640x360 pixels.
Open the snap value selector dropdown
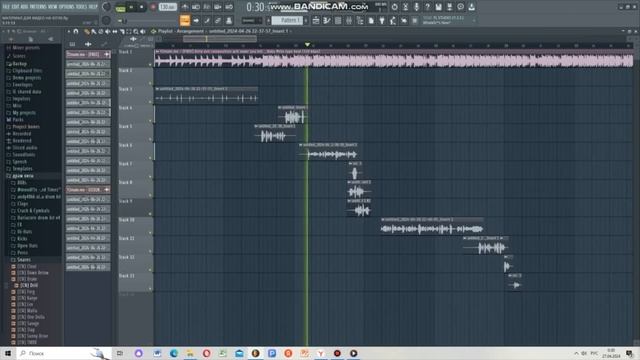click(x=251, y=20)
